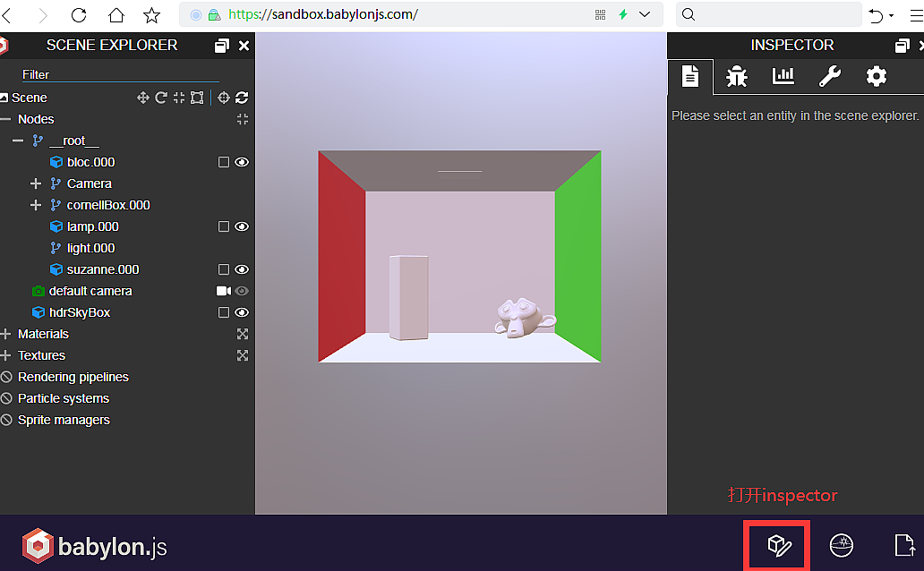924x571 pixels.
Task: Select the debug bug icon in the Inspector
Action: point(736,77)
